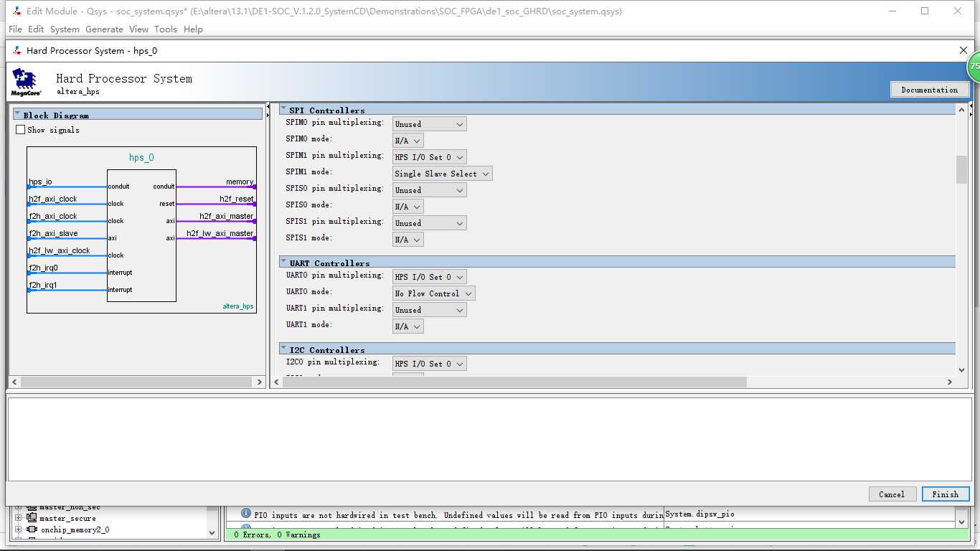The height and width of the screenshot is (551, 980).
Task: Click the parameters panel scroll down arrow
Action: (x=961, y=370)
